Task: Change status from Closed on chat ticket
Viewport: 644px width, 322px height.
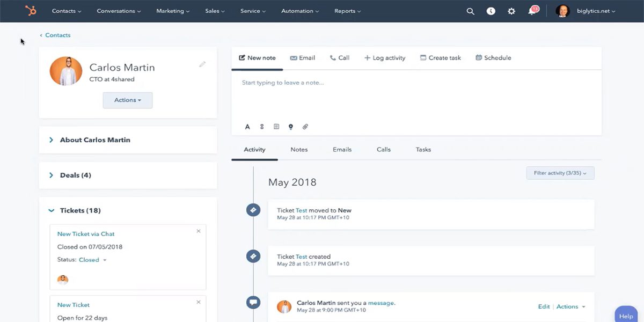Action: click(x=92, y=259)
